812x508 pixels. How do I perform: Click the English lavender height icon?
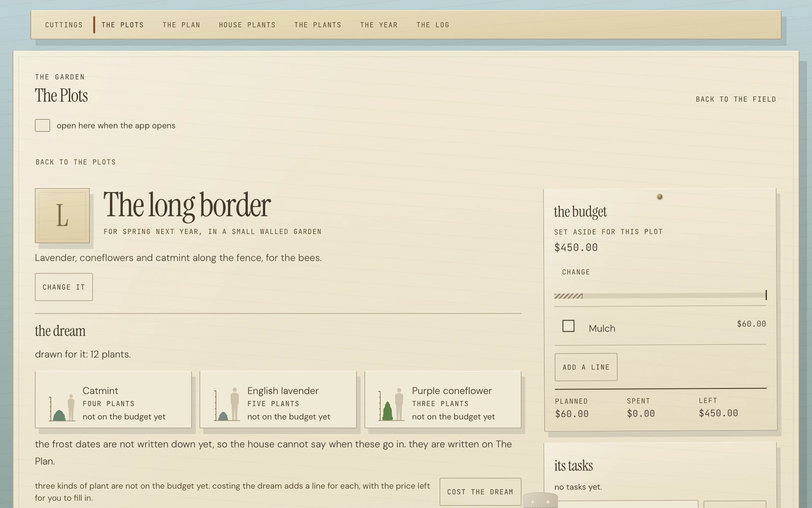coord(227,404)
